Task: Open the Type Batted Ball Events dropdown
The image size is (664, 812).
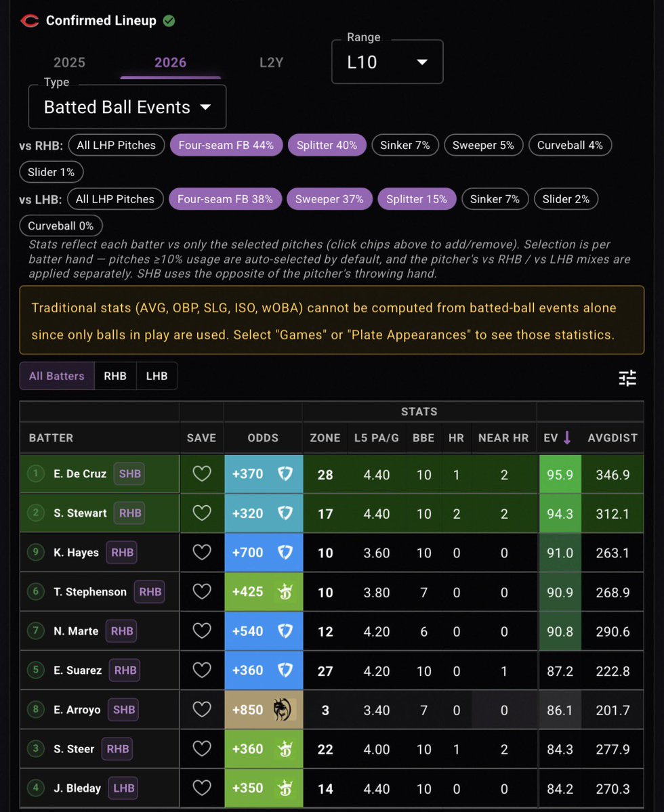Action: pyautogui.click(x=127, y=107)
